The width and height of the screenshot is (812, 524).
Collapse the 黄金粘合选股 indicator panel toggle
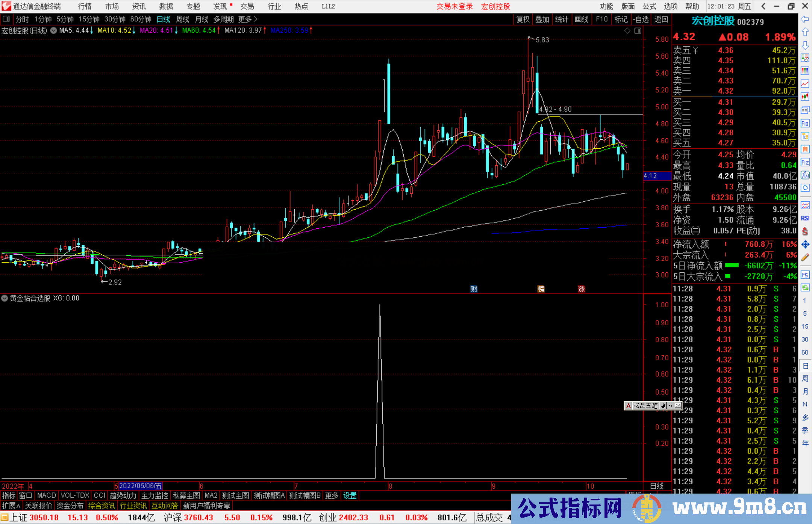click(5, 298)
